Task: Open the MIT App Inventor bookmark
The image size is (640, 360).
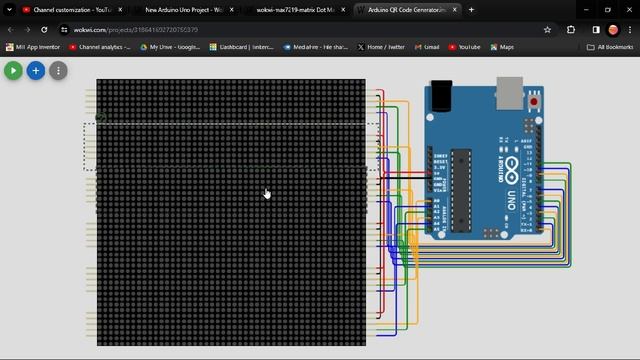Action: 33,47
